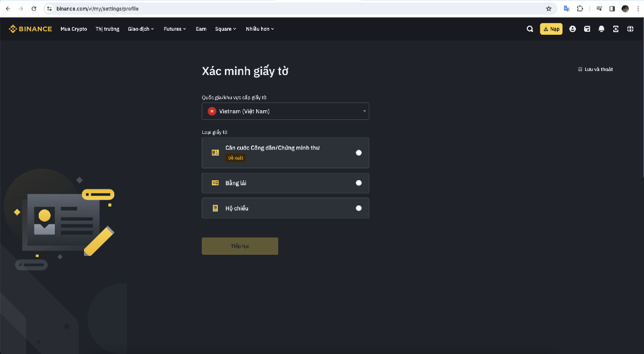Click the Tiếp tục button
The width and height of the screenshot is (644, 354).
coord(240,246)
